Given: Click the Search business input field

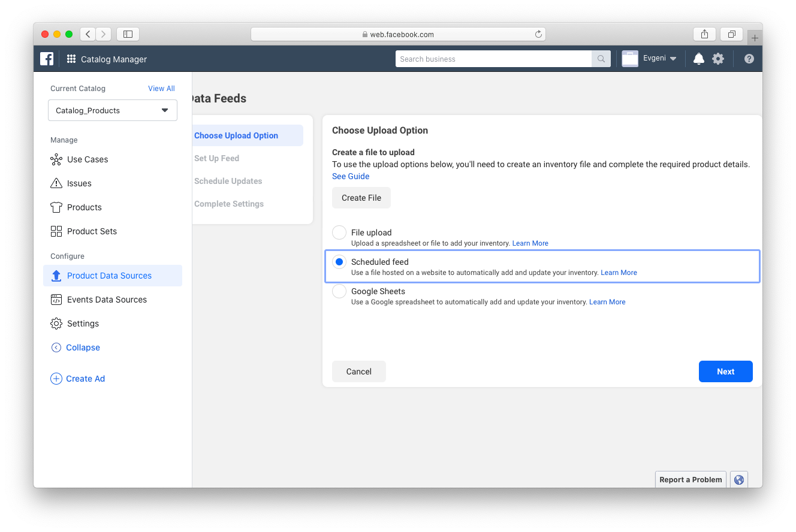Looking at the screenshot, I should 493,59.
